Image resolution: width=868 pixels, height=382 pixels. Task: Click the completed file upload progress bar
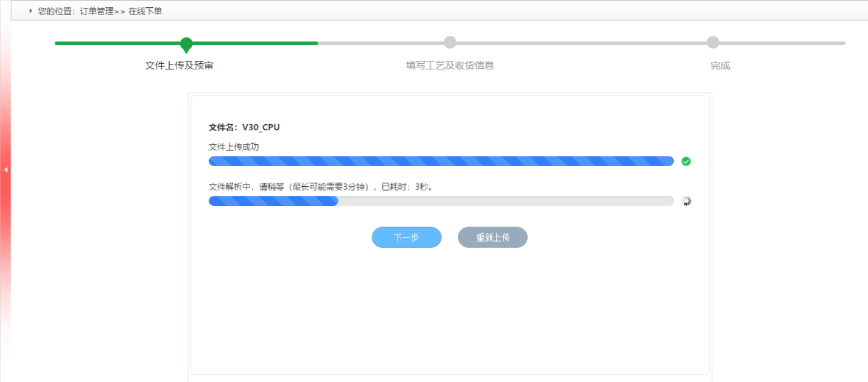point(441,161)
